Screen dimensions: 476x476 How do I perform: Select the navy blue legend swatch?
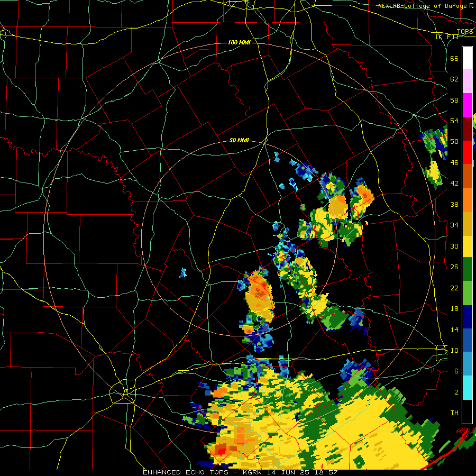coord(467,317)
